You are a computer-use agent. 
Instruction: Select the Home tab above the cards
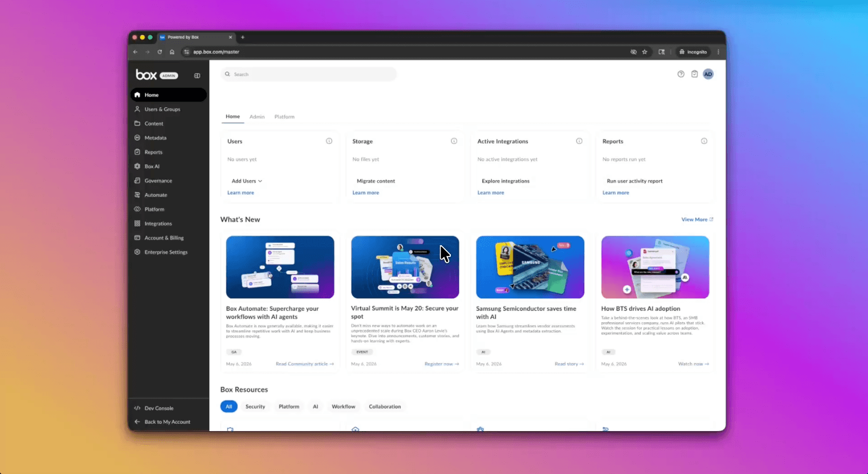coord(233,116)
